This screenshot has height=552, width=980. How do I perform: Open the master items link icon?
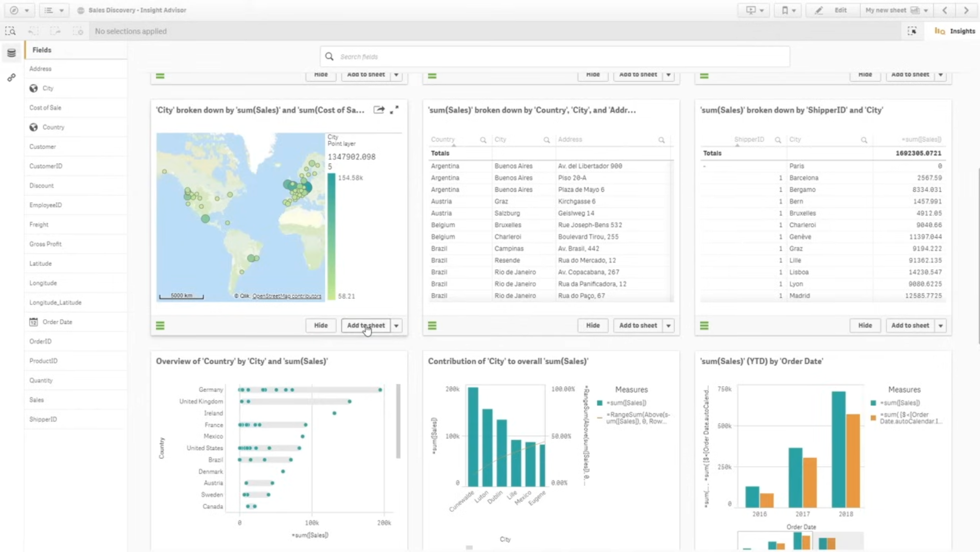tap(11, 78)
